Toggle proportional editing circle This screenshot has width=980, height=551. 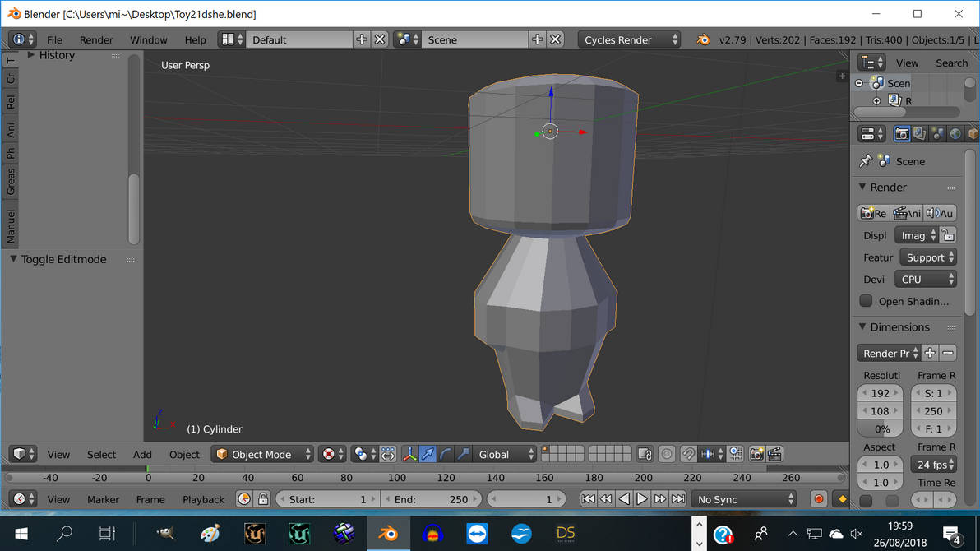667,454
